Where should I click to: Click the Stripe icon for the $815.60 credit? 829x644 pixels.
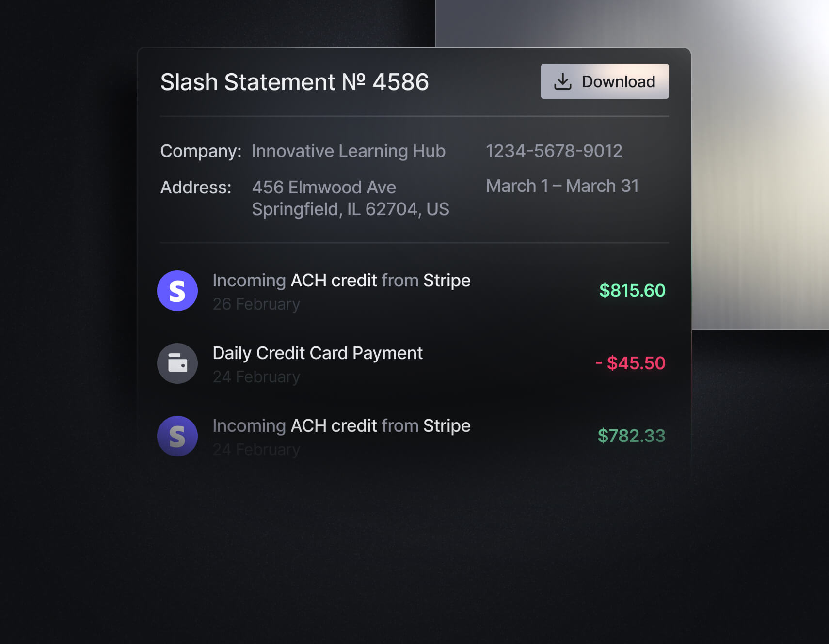point(177,291)
